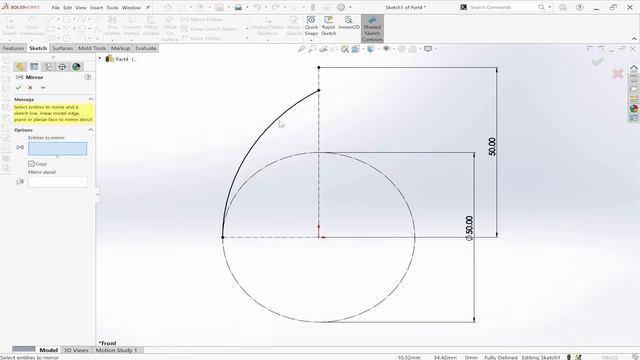The image size is (640, 360).
Task: Open the PropertyManager tab icon
Action: 34,67
